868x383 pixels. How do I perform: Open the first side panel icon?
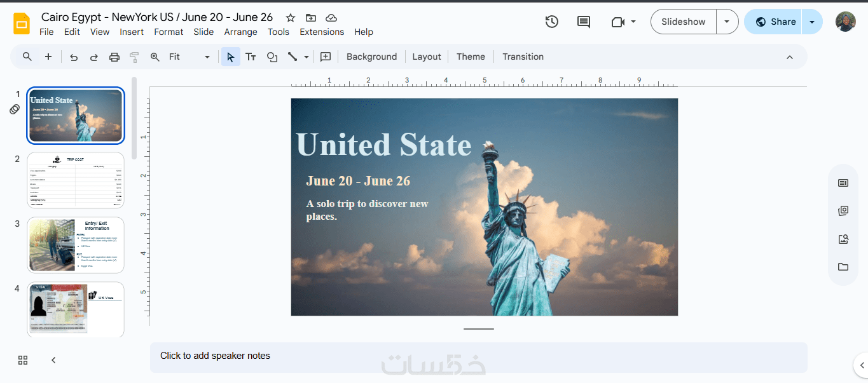[x=843, y=183]
